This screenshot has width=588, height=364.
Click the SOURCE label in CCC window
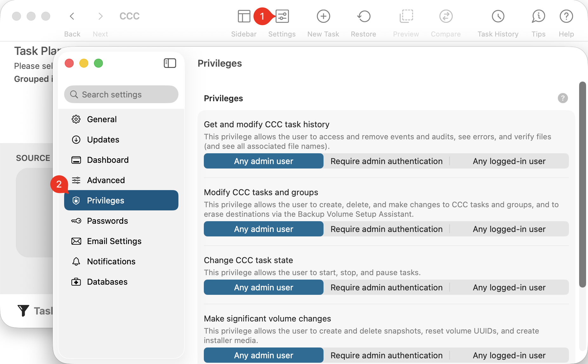pyautogui.click(x=33, y=158)
